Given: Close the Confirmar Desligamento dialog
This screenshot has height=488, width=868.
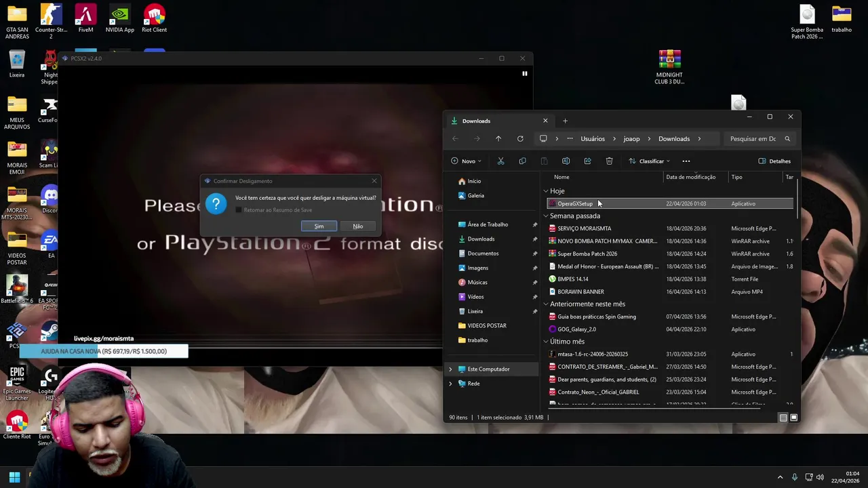Looking at the screenshot, I should pos(374,181).
